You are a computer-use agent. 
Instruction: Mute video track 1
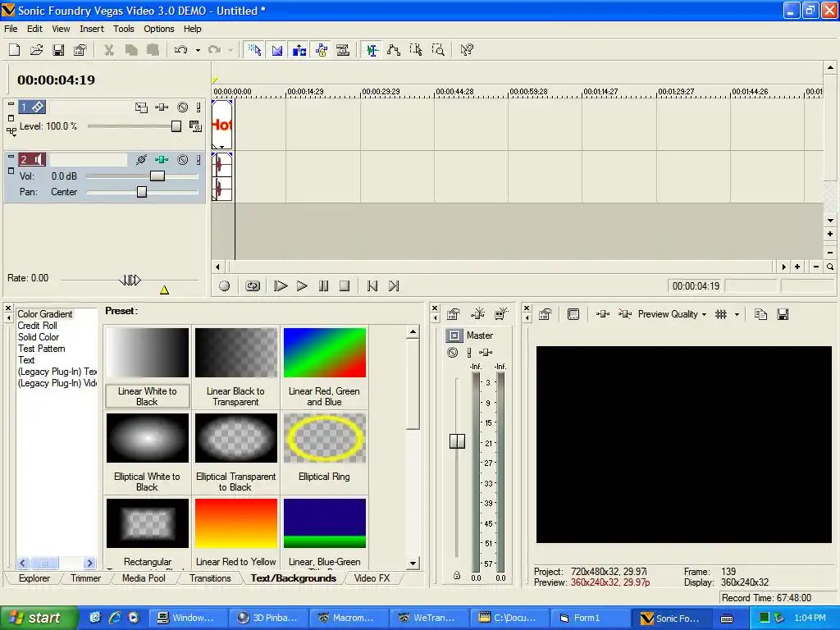pos(183,107)
